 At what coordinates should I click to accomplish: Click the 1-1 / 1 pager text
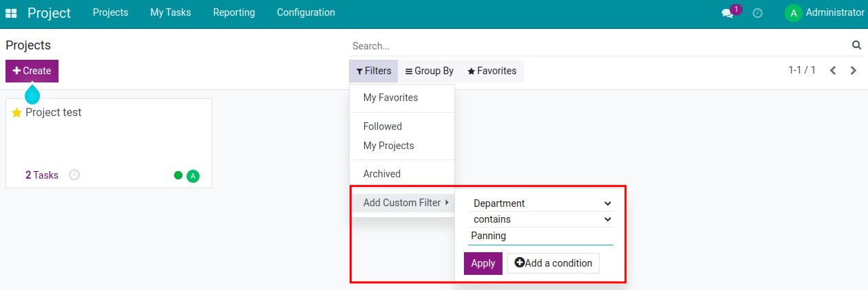802,70
